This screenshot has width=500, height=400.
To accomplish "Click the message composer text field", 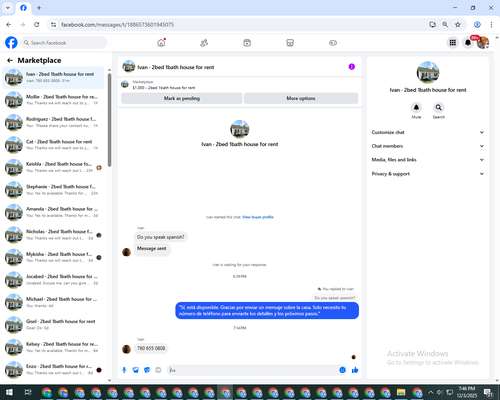I will pyautogui.click(x=252, y=370).
